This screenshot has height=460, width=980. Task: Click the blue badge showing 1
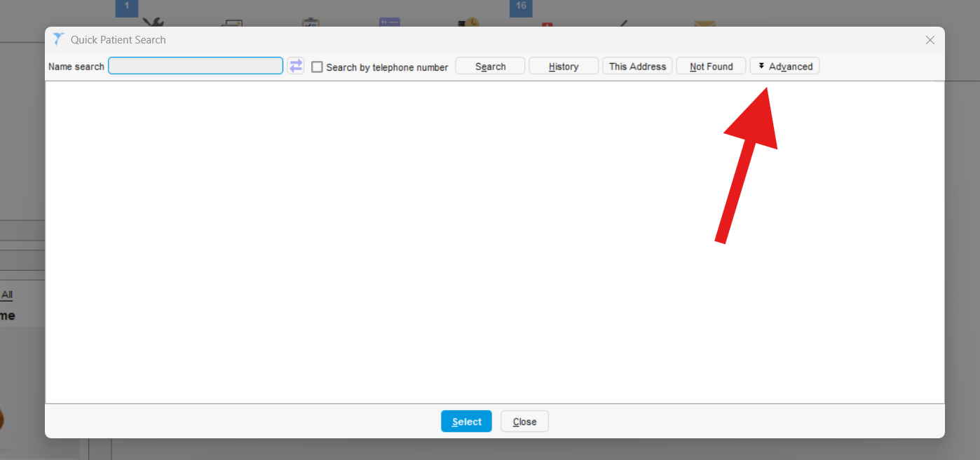pyautogui.click(x=127, y=7)
